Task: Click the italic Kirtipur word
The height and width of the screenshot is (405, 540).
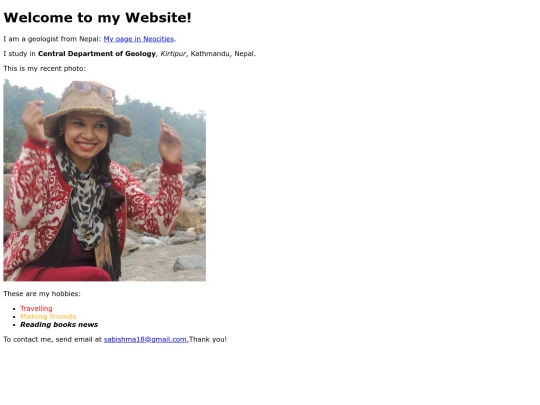Action: click(x=173, y=54)
